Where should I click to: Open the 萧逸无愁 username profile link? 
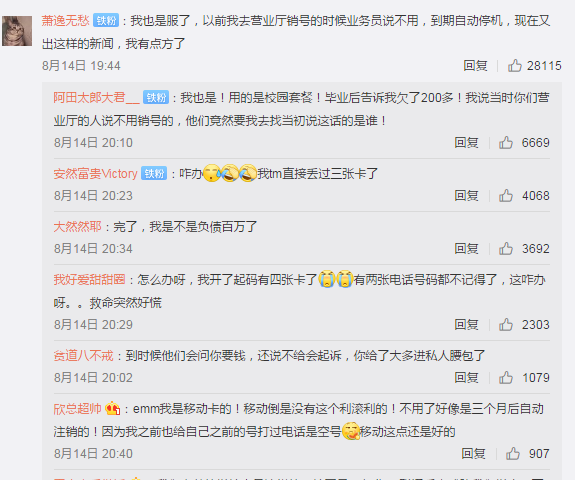66,21
